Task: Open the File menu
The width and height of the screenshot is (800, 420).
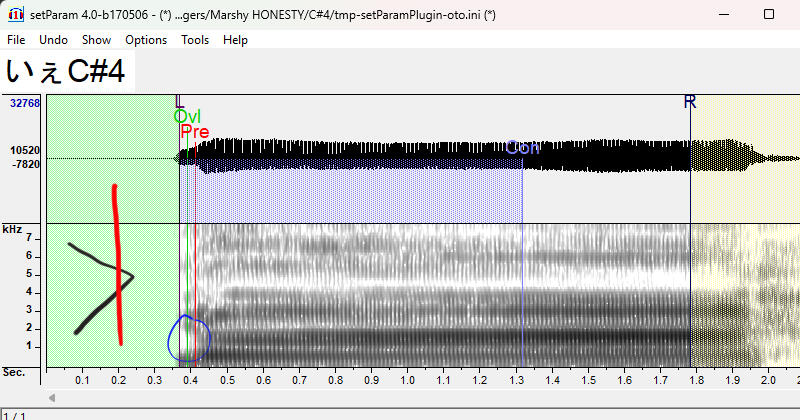Action: point(16,40)
